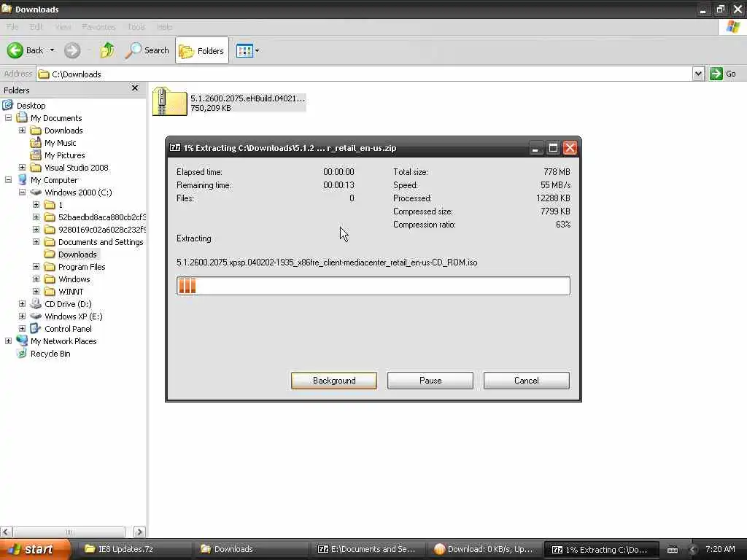Click the CD Drive (D:) icon

[x=36, y=304]
